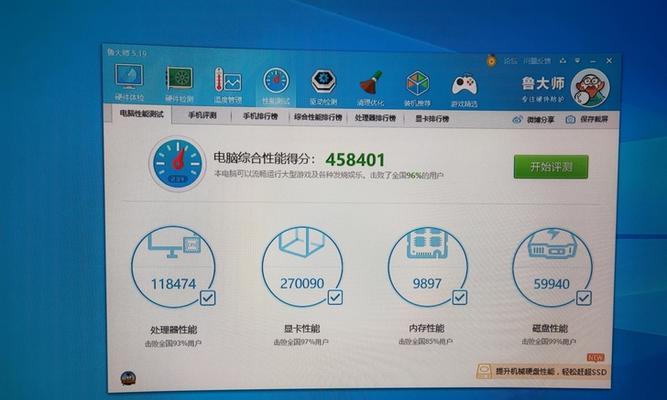Screen dimensions: 667x400
Task: Click the processor monitor icon above 118474
Action: pos(174,245)
